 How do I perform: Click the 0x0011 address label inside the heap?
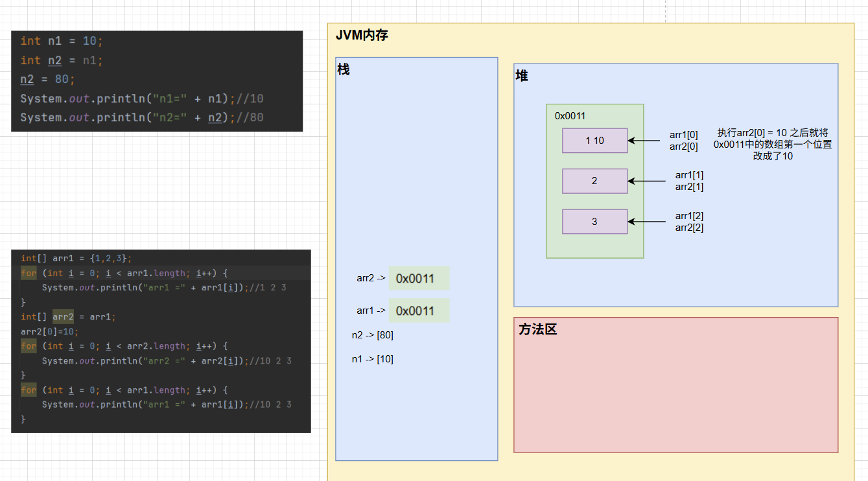click(x=570, y=116)
